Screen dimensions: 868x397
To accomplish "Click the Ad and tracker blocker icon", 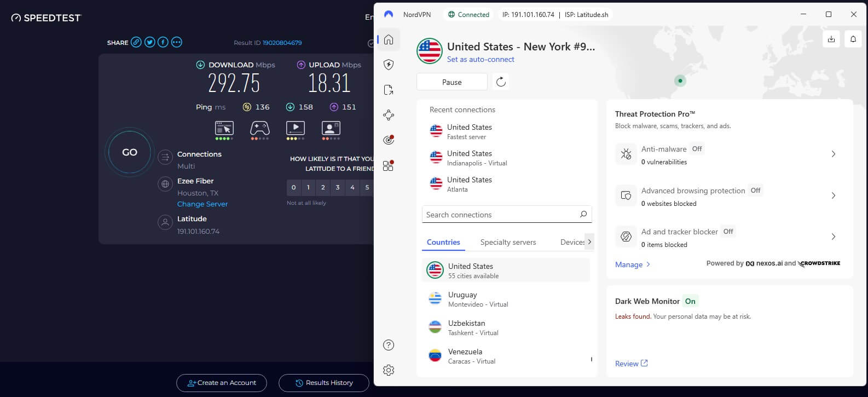I will tap(626, 237).
